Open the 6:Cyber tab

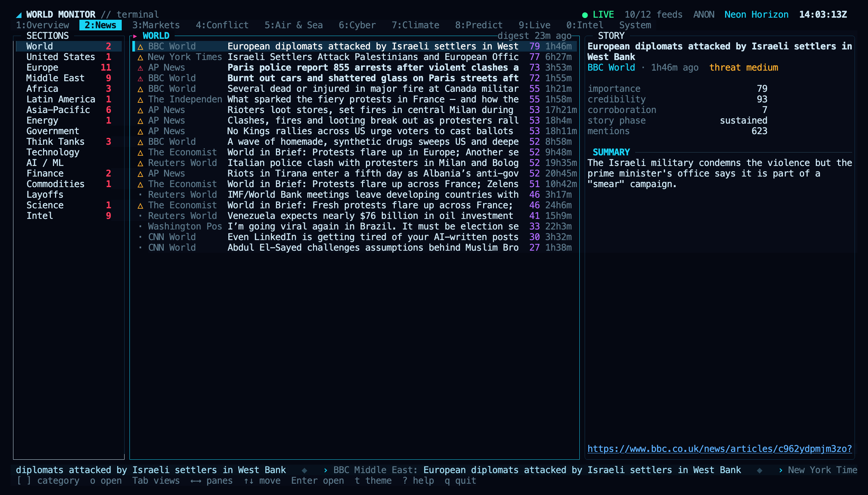point(357,25)
